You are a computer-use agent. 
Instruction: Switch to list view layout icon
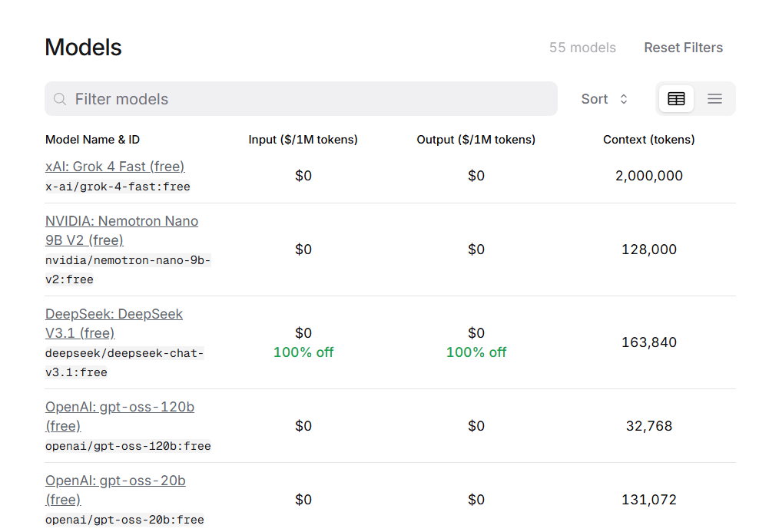click(714, 99)
